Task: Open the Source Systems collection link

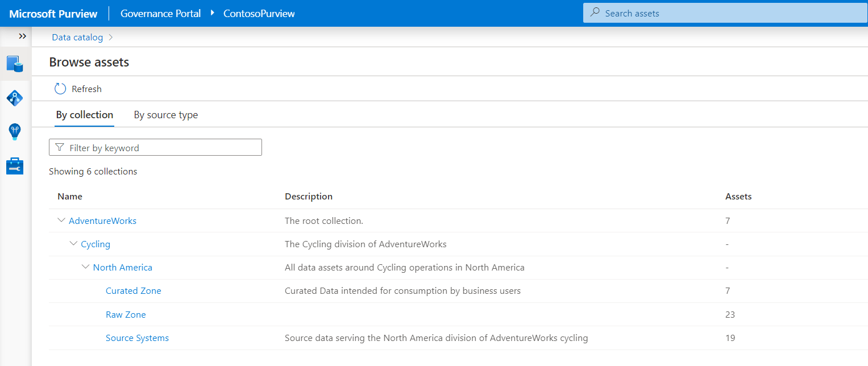Action: 137,338
